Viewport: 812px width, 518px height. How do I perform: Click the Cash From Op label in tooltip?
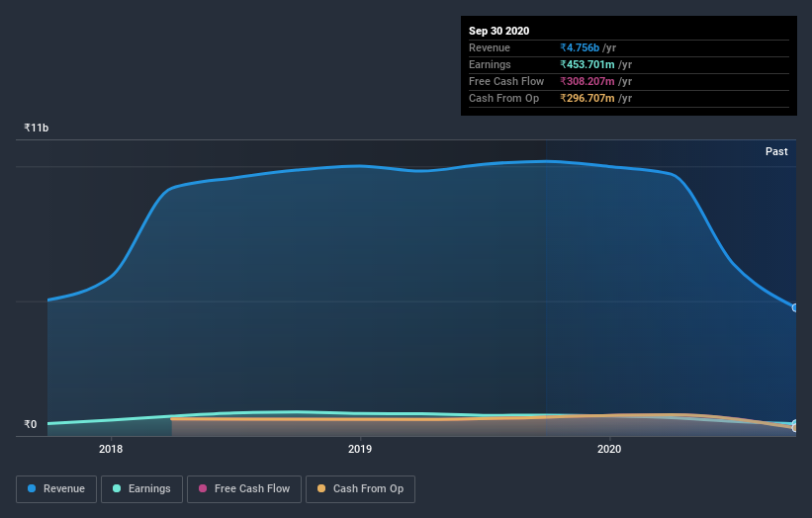[503, 98]
